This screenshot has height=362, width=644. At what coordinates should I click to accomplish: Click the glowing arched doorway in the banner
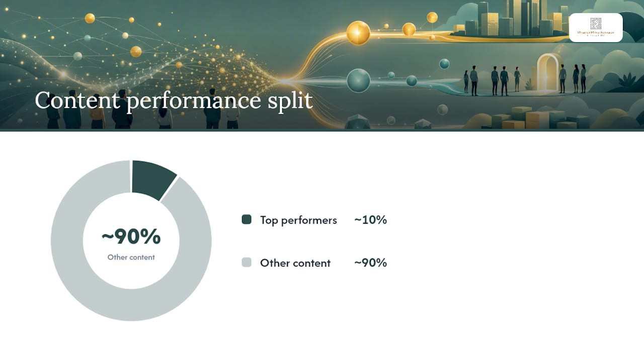pyautogui.click(x=548, y=72)
